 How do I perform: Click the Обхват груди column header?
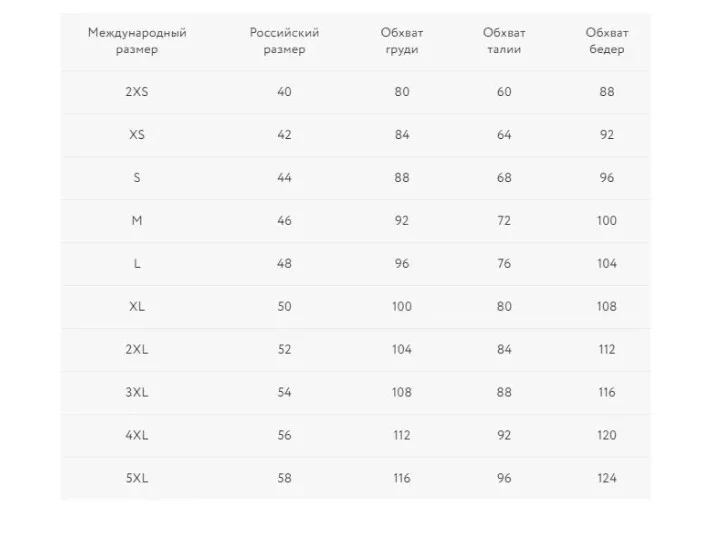click(402, 41)
